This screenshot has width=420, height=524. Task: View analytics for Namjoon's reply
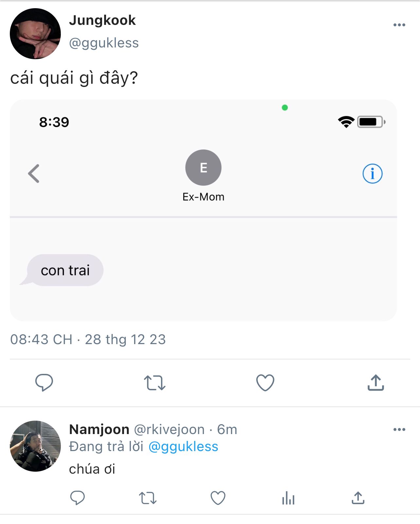coord(288,498)
